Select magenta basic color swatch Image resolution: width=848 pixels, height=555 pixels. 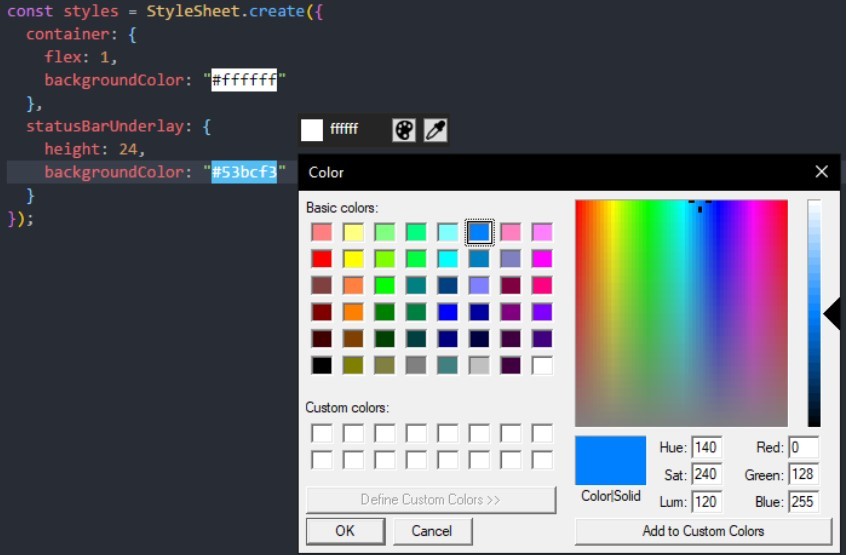(x=542, y=259)
